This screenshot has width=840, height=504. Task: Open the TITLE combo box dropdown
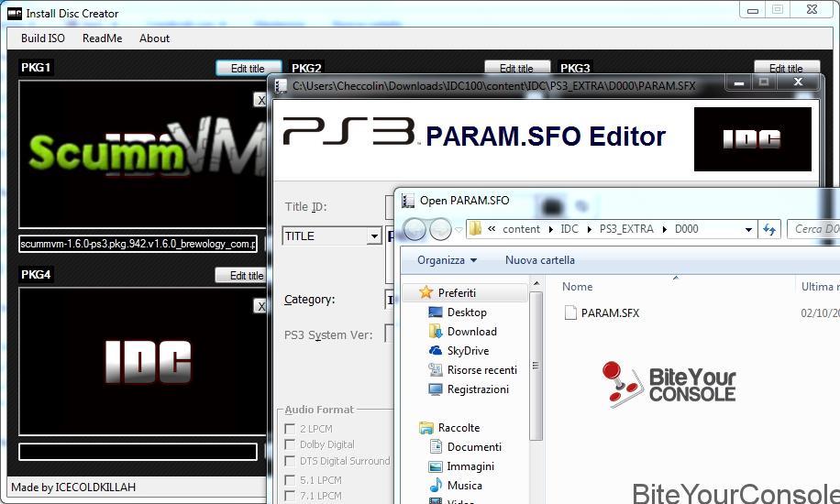click(374, 236)
